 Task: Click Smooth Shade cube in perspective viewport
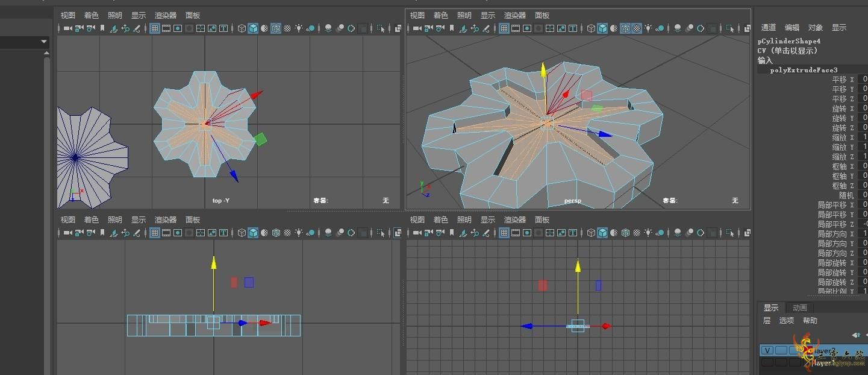[x=602, y=28]
